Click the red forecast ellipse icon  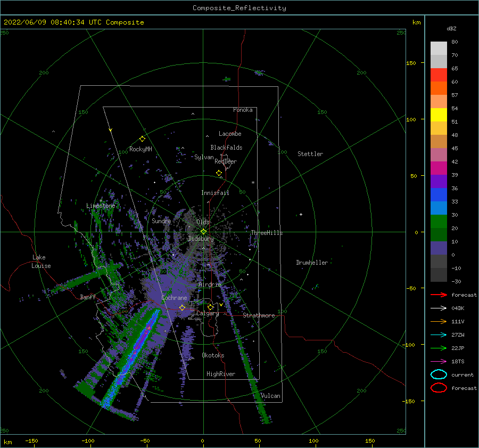(x=439, y=388)
